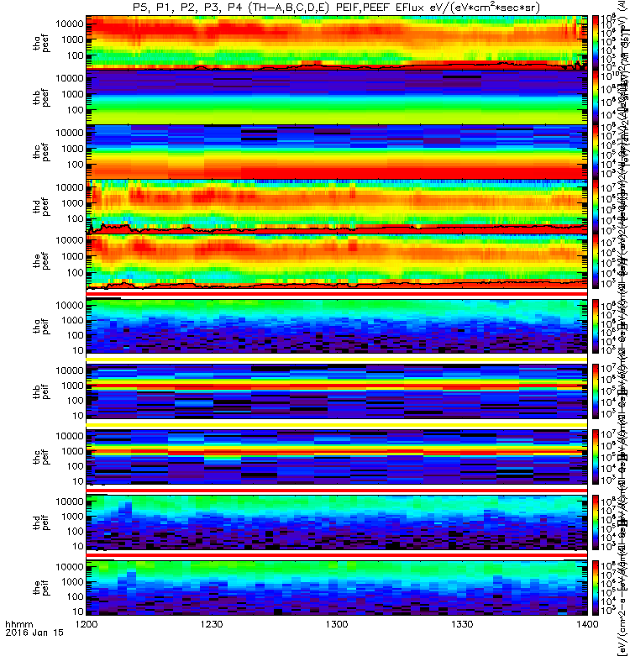Click the thd peif color scale bar
Image resolution: width=630 pixels, height=672 pixels.
[596, 522]
